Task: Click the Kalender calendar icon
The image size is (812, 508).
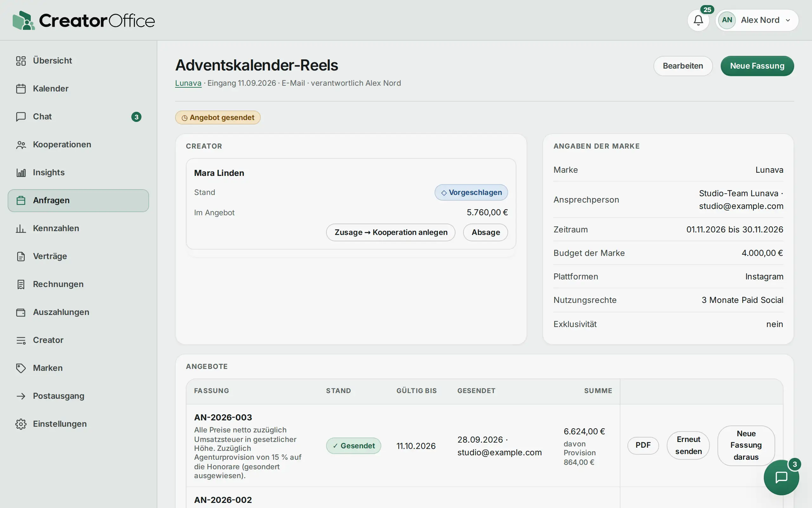Action: 21,89
